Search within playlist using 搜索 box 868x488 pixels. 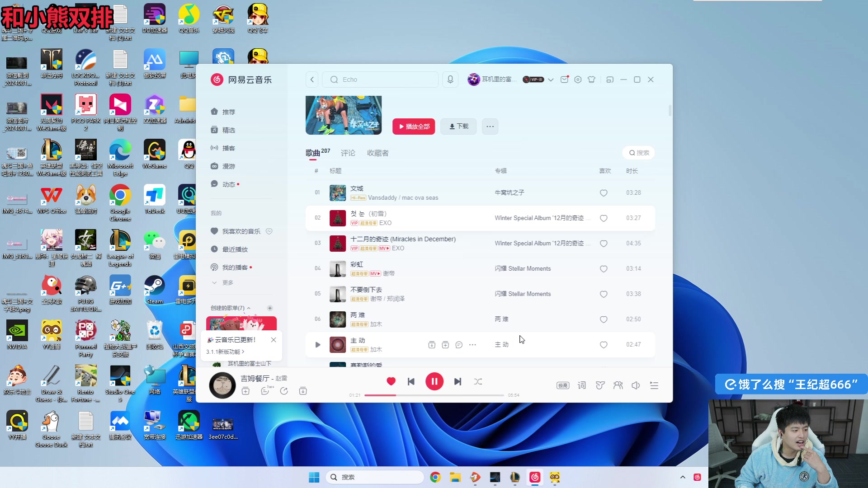pyautogui.click(x=639, y=153)
